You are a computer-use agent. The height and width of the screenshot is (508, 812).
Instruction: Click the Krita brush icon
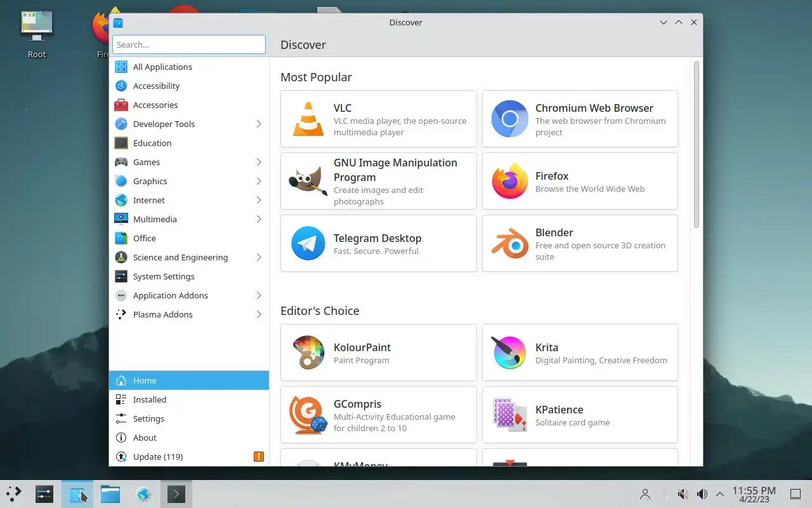click(510, 352)
